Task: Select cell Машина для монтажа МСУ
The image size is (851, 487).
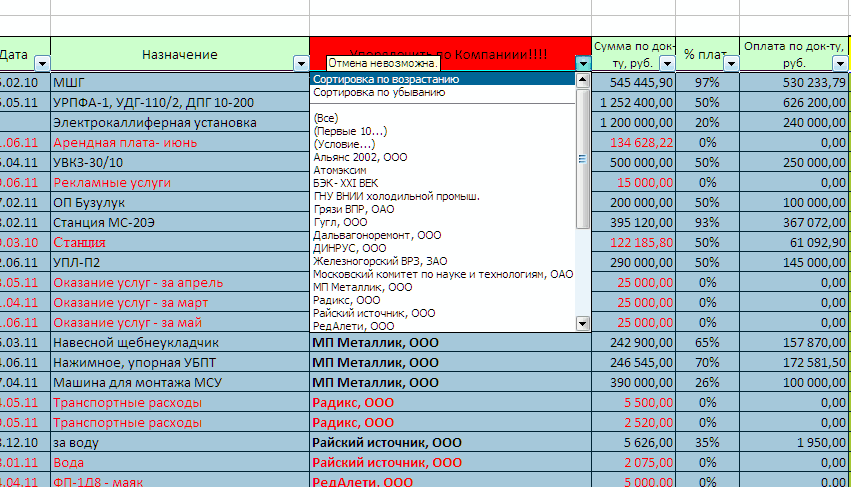Action: (x=180, y=383)
